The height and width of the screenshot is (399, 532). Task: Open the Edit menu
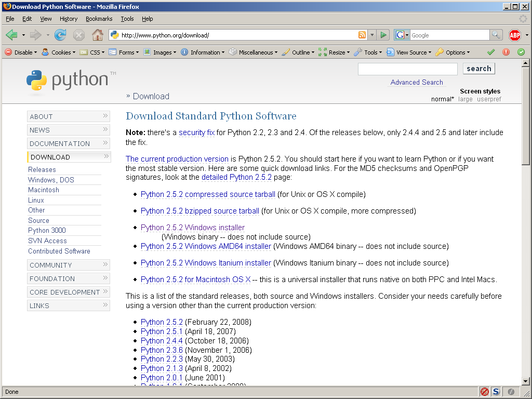click(x=27, y=19)
